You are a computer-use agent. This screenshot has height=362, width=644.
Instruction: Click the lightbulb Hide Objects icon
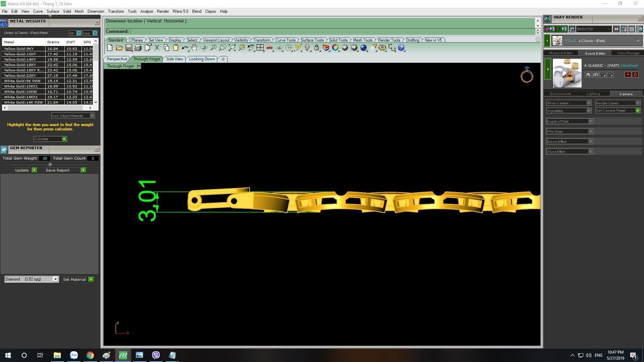coord(307,48)
